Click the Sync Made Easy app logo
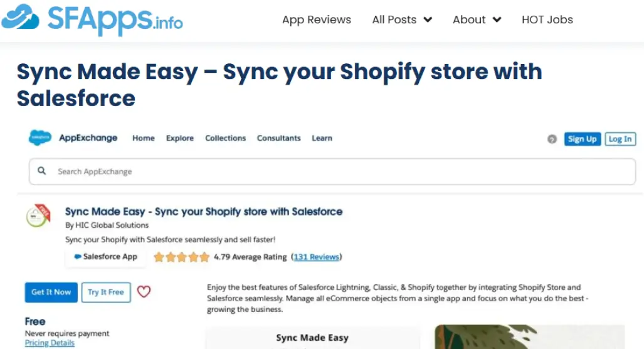The width and height of the screenshot is (644, 349). coord(38,215)
